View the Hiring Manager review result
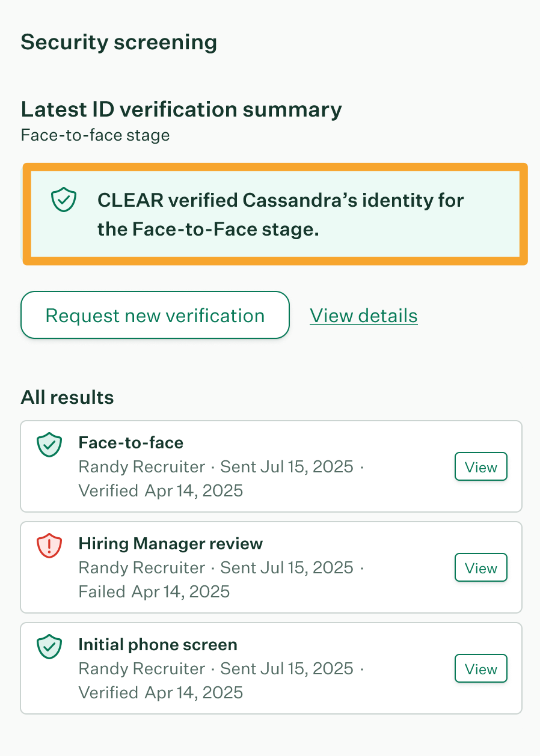Viewport: 540px width, 756px height. click(480, 567)
